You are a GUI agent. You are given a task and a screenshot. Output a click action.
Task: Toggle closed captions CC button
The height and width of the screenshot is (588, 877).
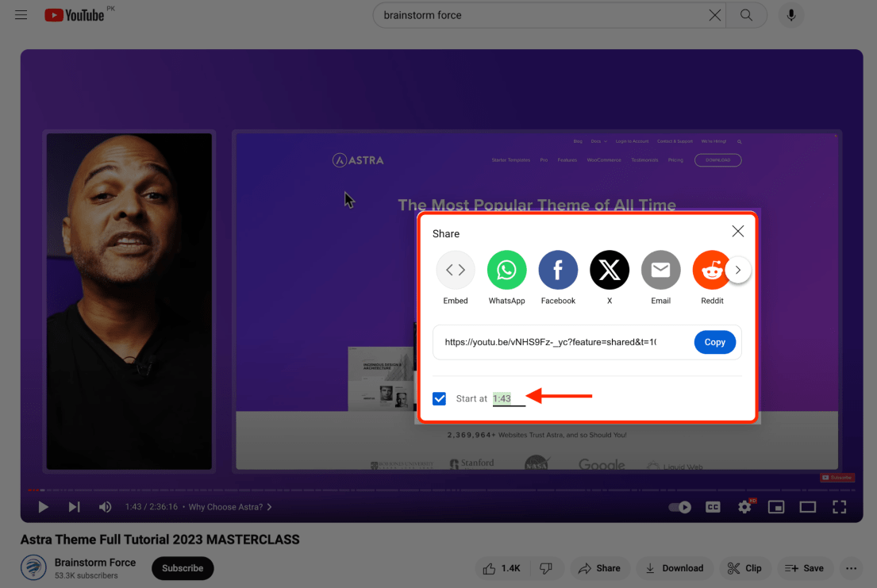pyautogui.click(x=713, y=507)
